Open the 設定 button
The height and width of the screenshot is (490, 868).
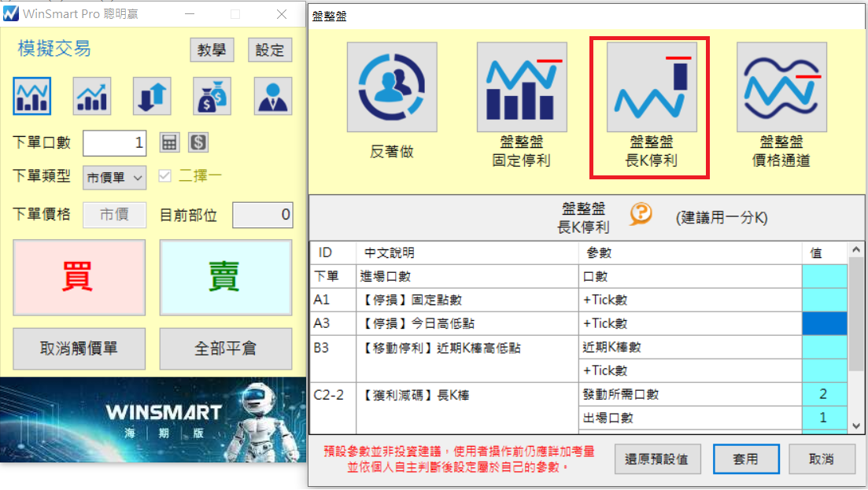(x=270, y=50)
